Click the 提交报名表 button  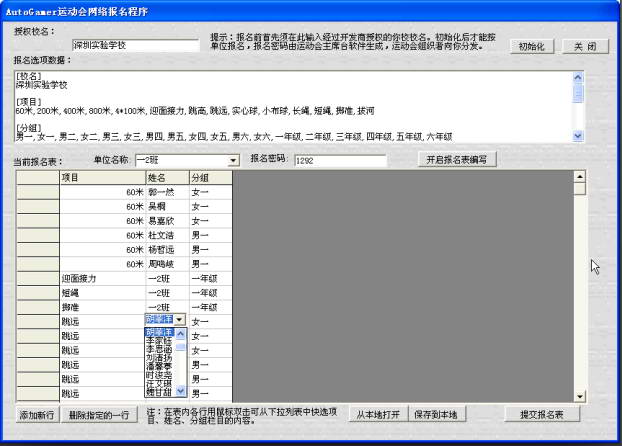[542, 415]
